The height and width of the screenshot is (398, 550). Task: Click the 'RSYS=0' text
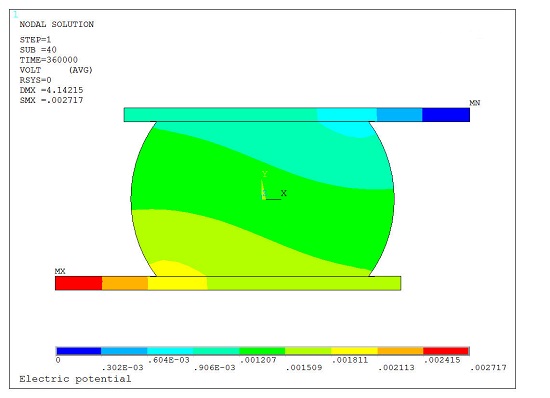(35, 80)
